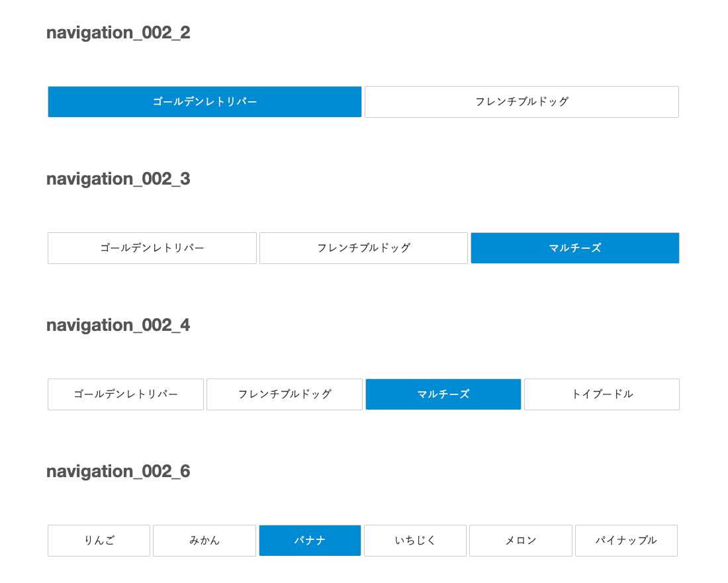Click the active バナナ tab
Image resolution: width=728 pixels, height=583 pixels.
click(310, 540)
